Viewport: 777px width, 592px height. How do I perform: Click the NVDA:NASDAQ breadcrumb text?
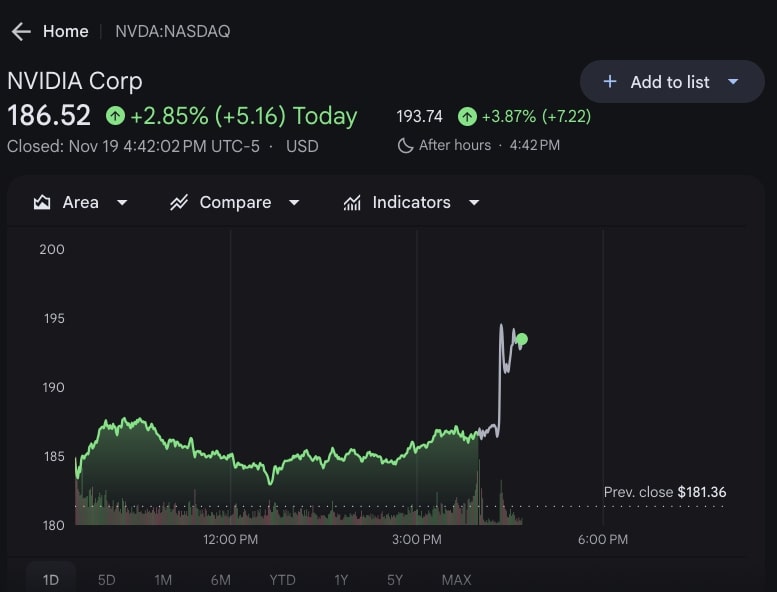pos(172,32)
